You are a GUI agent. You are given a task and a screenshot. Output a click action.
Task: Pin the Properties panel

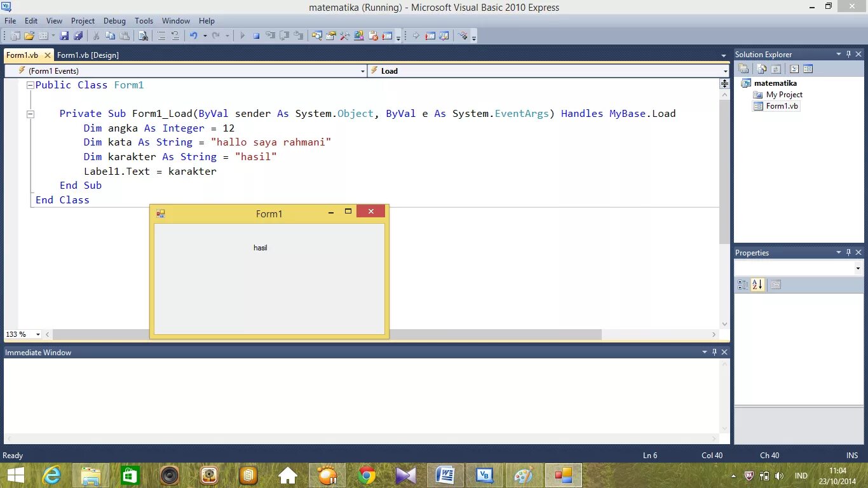pos(848,252)
